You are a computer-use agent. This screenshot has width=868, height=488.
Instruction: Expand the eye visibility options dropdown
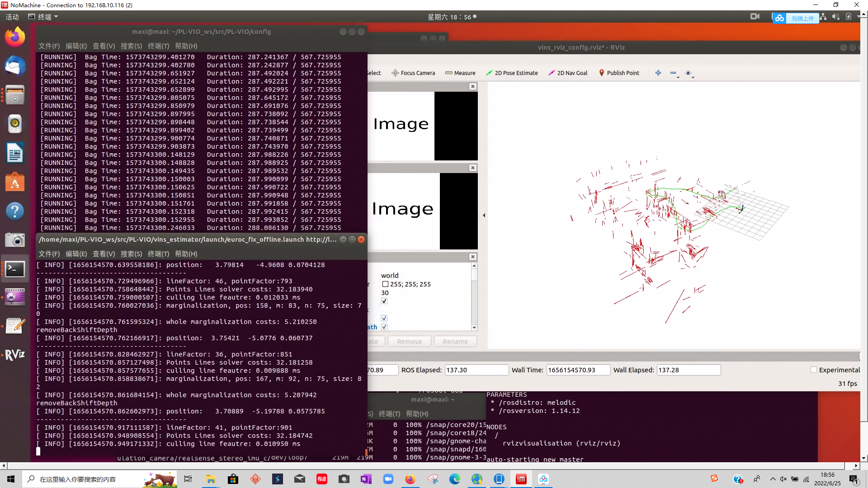click(693, 77)
